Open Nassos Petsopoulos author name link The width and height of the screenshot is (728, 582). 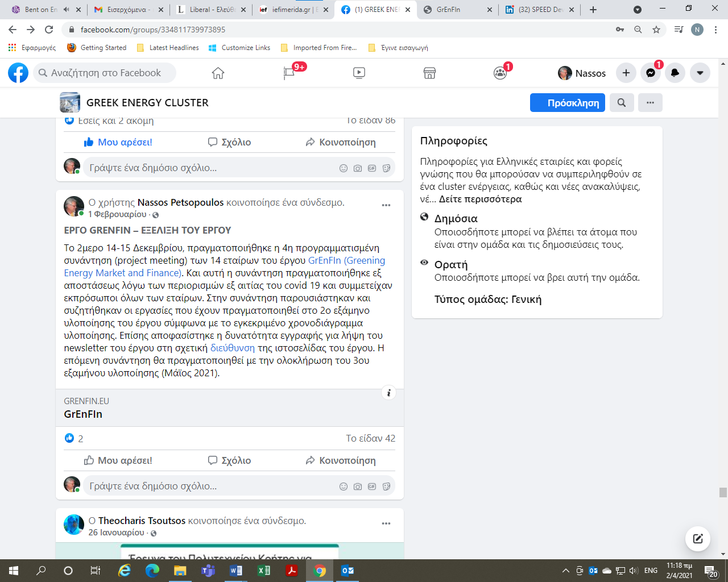tap(180, 202)
